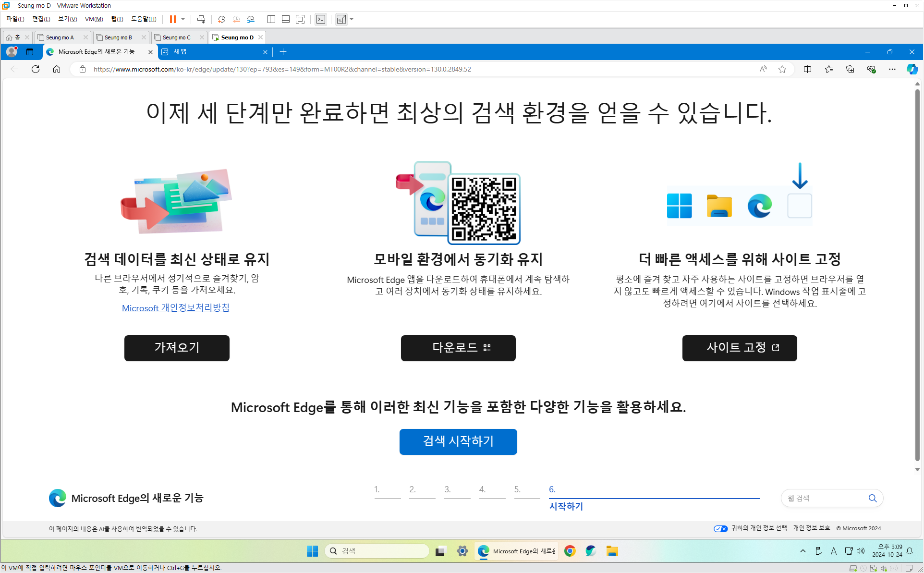Open Edge Collections icon
The image size is (924, 573).
(x=850, y=69)
